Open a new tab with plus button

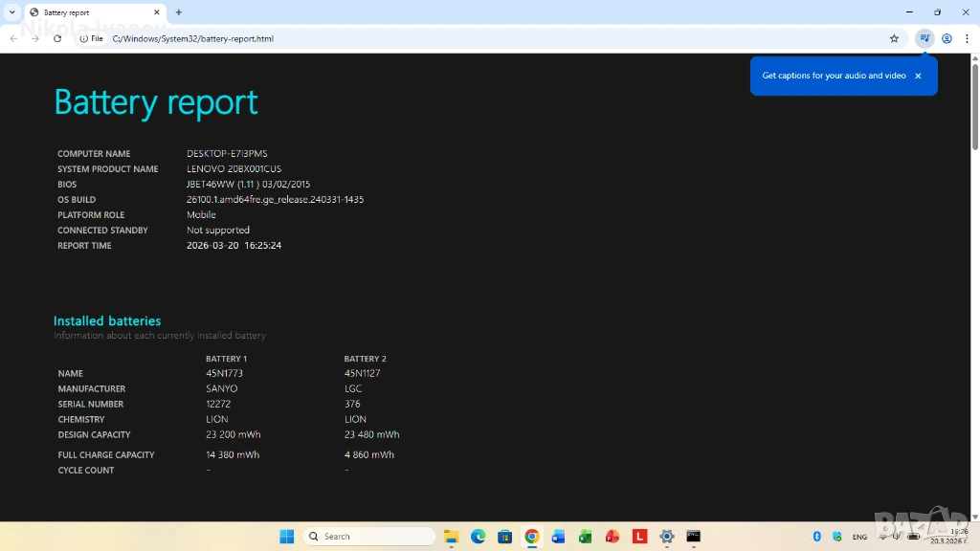(179, 12)
